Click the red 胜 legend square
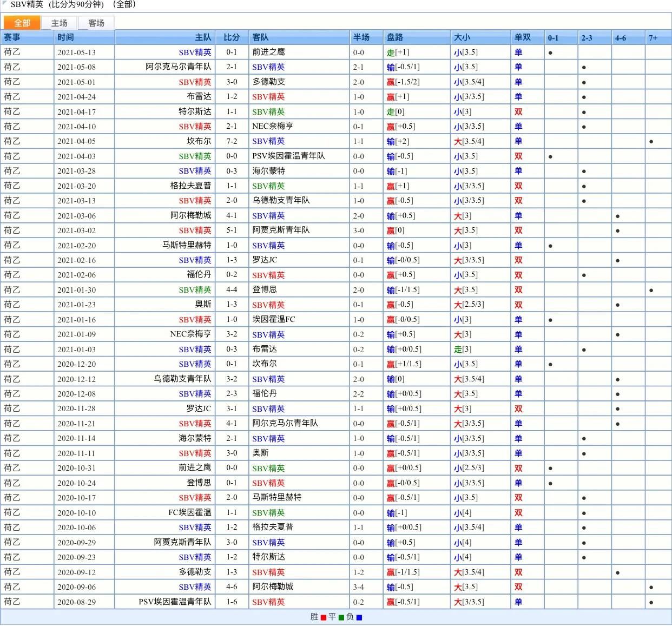The height and width of the screenshot is (626, 672). [x=324, y=617]
